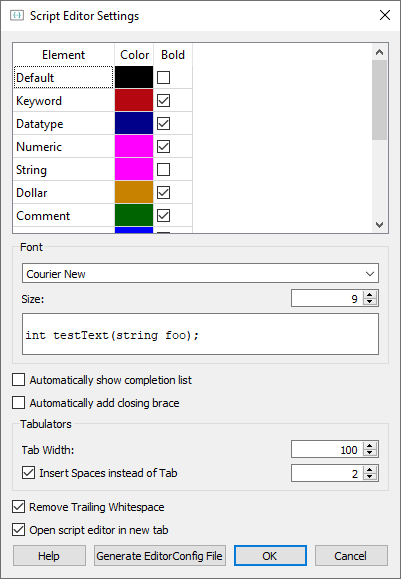Open the Courier New font dropdown
Viewport: 401px width, 579px height.
click(200, 274)
